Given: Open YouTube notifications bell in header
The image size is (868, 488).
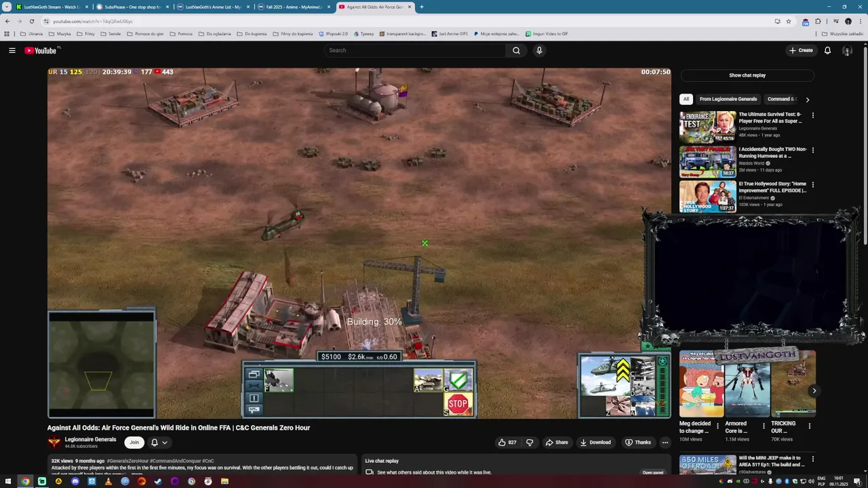Looking at the screenshot, I should click(x=827, y=50).
